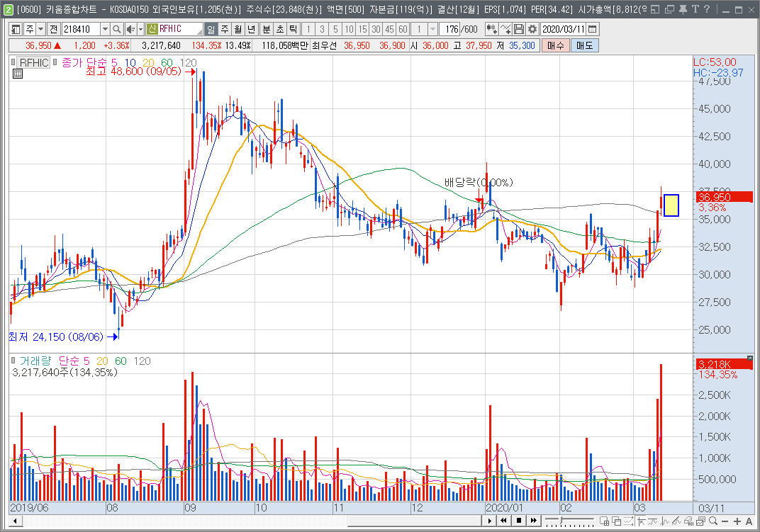Screen dimensions: 760x532
Task: Switch to the 분 minute chart period
Action: pyautogui.click(x=267, y=30)
